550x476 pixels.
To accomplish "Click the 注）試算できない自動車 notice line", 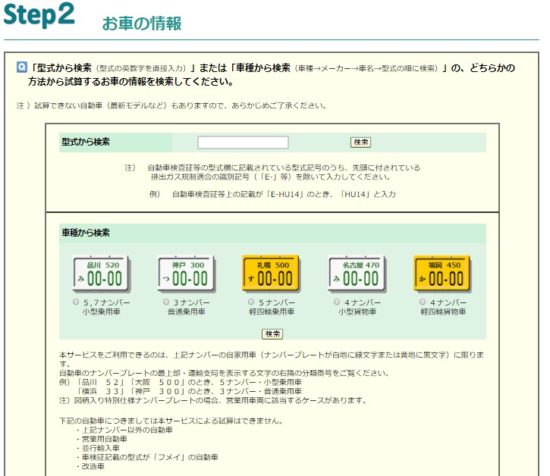I will [172, 105].
